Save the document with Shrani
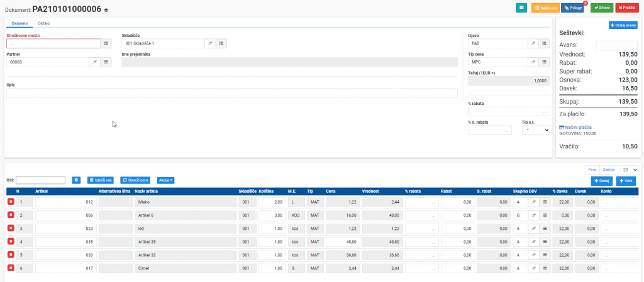 (602, 8)
